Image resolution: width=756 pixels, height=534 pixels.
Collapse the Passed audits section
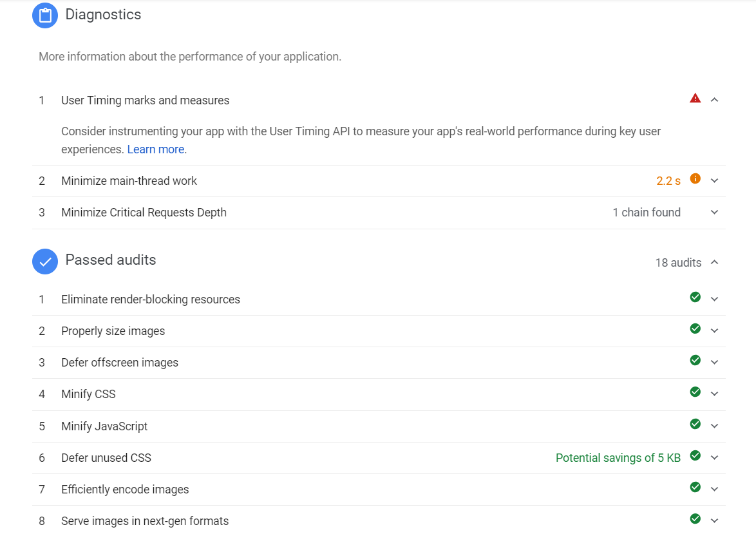(714, 263)
